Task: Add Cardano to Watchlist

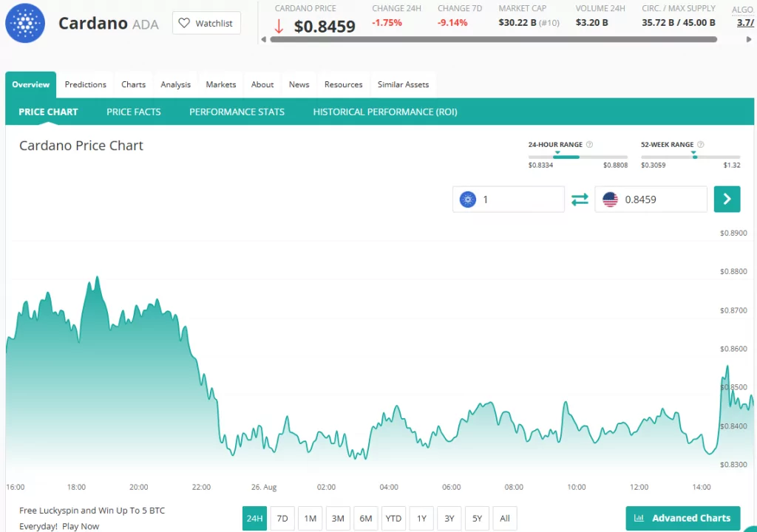Action: click(206, 23)
